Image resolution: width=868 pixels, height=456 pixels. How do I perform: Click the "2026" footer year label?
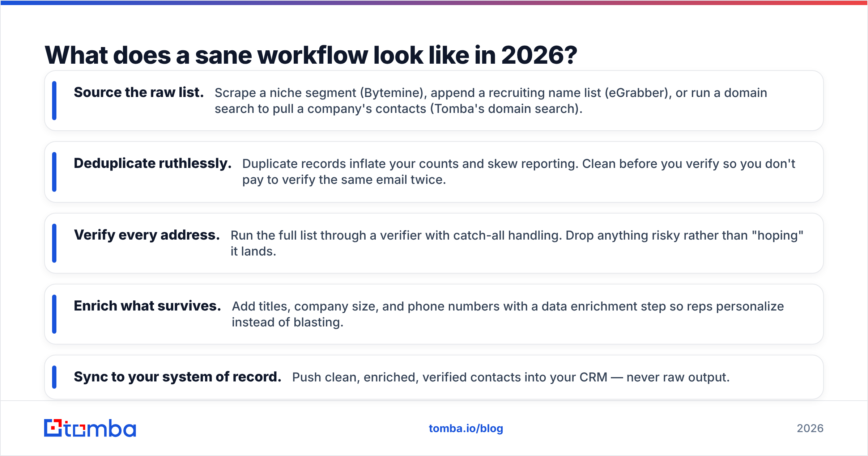click(x=810, y=428)
